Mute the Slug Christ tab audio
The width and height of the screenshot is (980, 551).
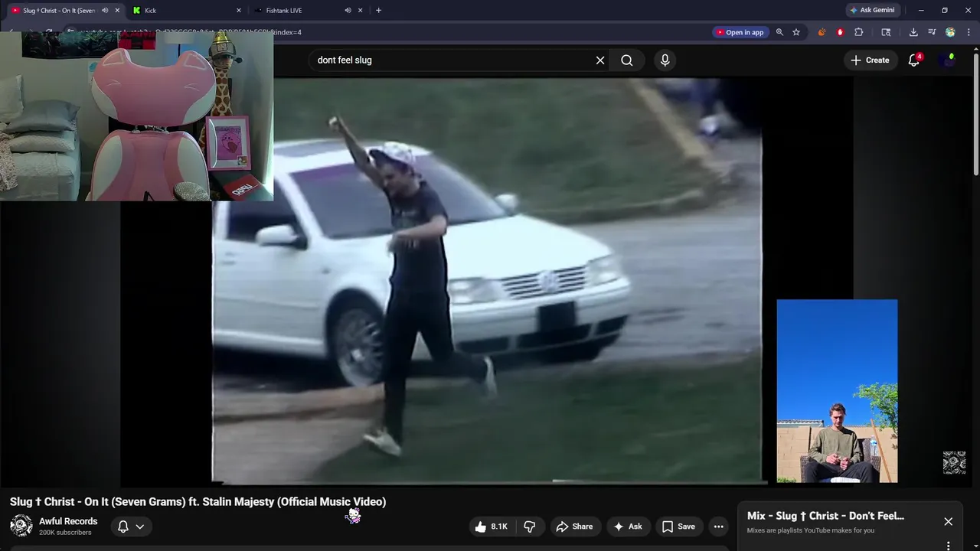105,10
